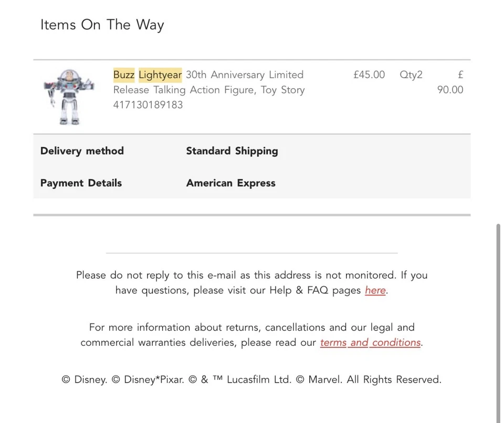
Task: Click the £45.00 unit price
Action: point(369,75)
